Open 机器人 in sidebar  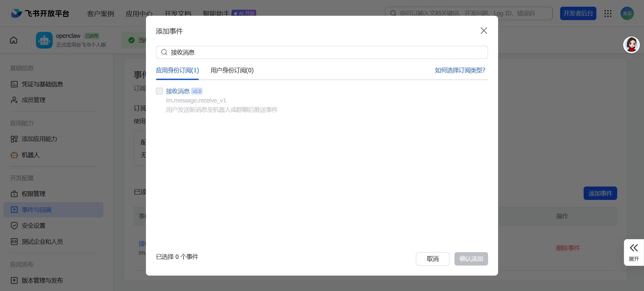pyautogui.click(x=31, y=155)
